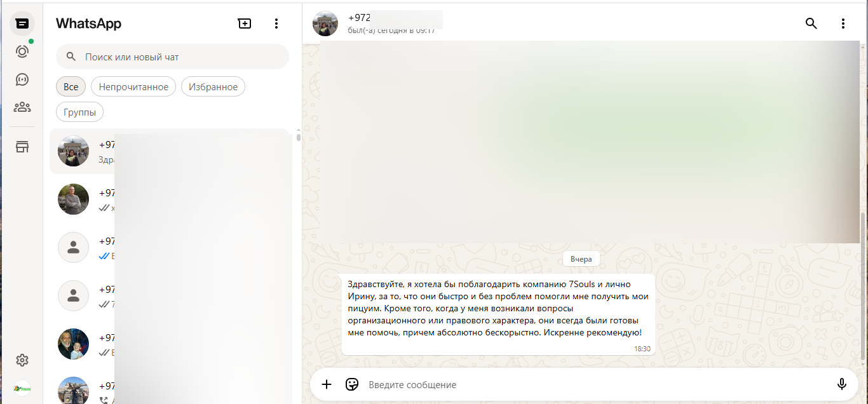
Task: Open the emoji and sticker picker
Action: (x=352, y=384)
